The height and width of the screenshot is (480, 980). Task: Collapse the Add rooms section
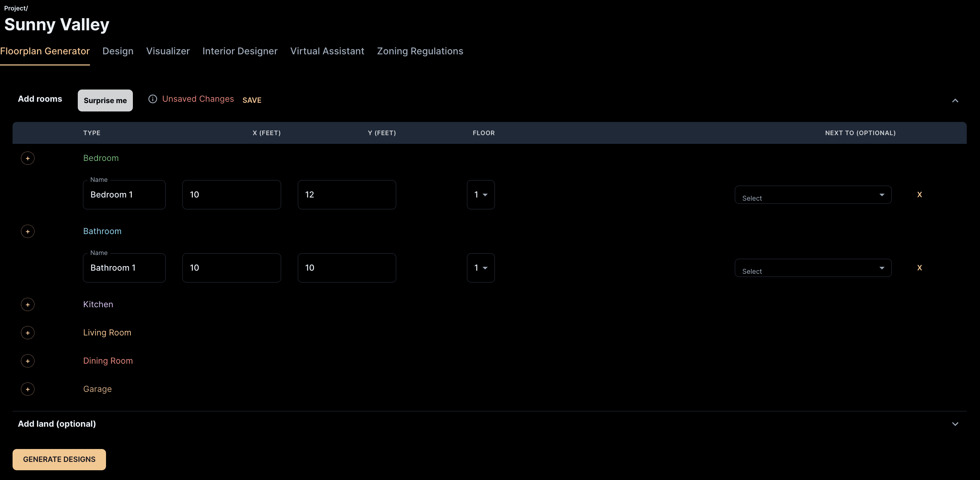(955, 101)
